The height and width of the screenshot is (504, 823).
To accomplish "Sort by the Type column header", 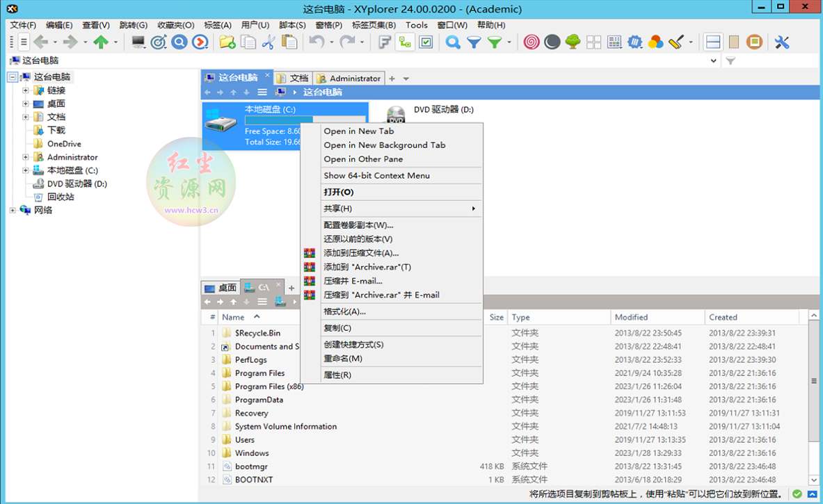I will (559, 317).
